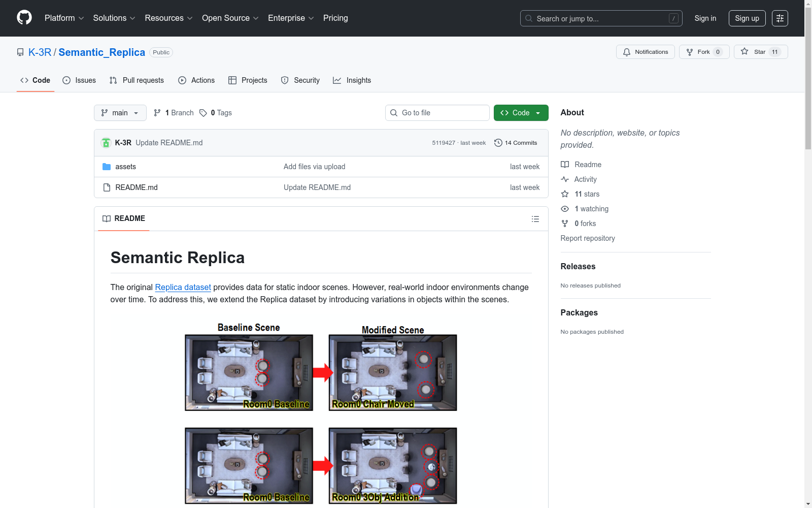Fork the Semantic_Replica repository

pyautogui.click(x=704, y=52)
